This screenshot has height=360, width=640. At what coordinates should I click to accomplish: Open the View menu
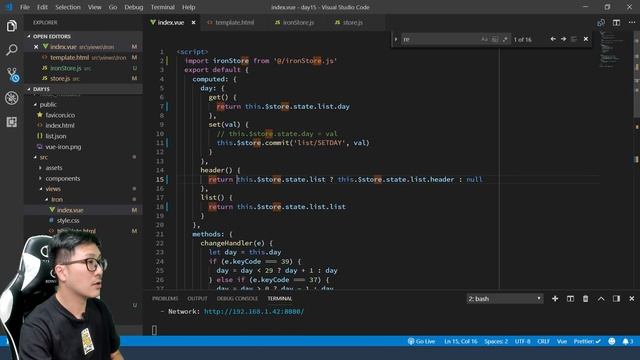pyautogui.click(x=95, y=7)
